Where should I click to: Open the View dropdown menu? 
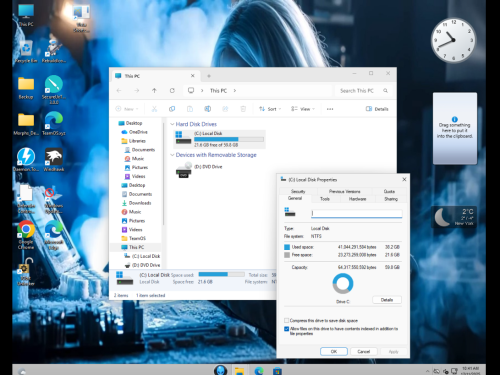[303, 109]
